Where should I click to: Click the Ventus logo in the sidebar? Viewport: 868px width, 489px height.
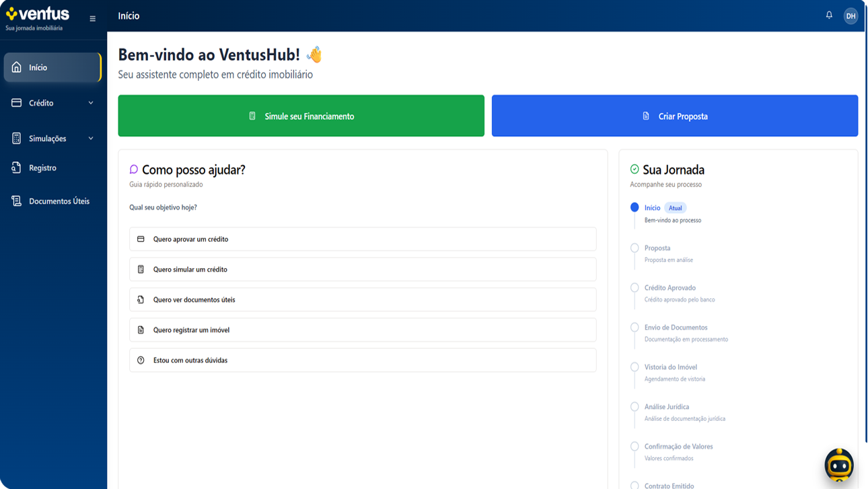coord(36,13)
